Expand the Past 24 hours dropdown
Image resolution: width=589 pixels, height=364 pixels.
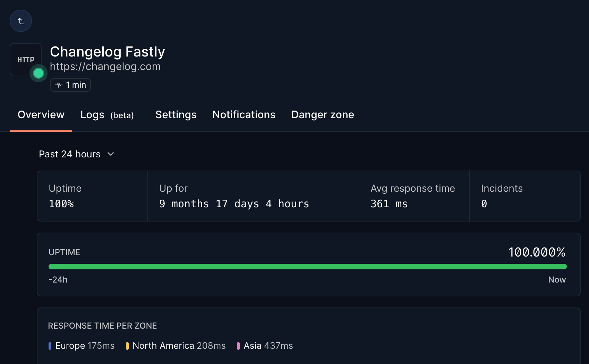coord(76,154)
